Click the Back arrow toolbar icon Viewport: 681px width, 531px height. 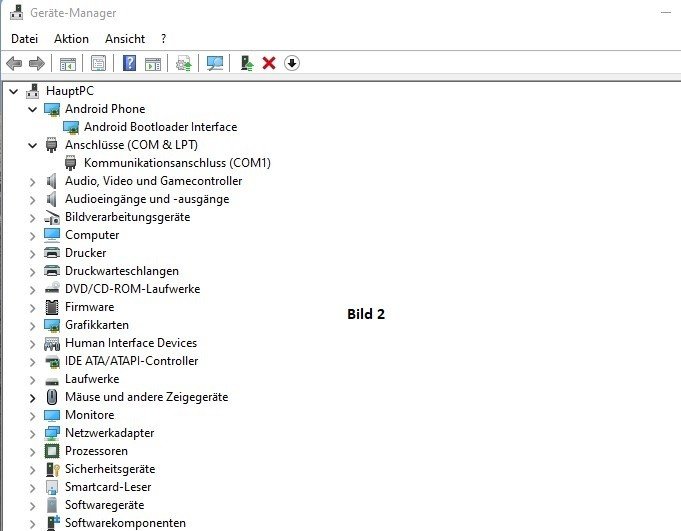click(x=14, y=63)
